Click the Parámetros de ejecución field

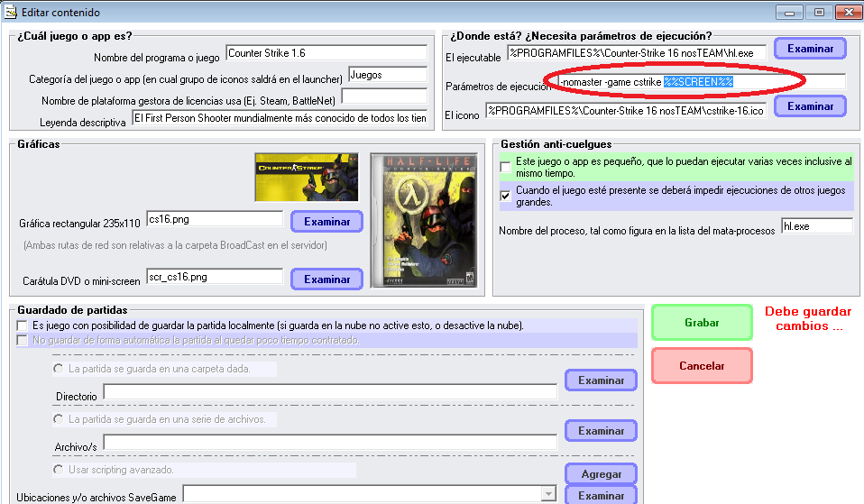point(702,81)
